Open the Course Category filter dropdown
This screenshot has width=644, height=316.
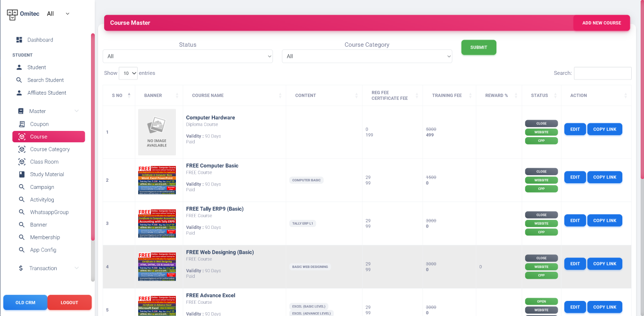coord(367,57)
